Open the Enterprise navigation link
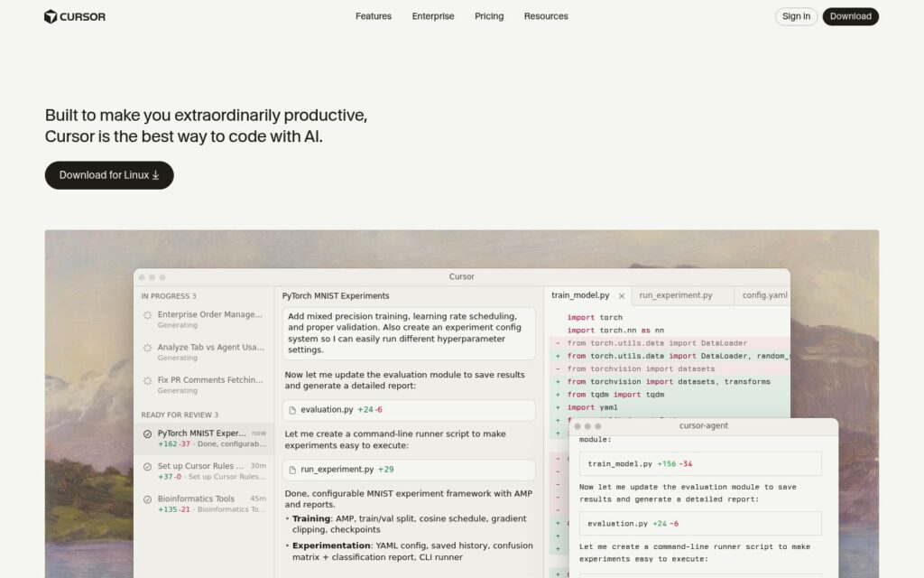 [433, 16]
